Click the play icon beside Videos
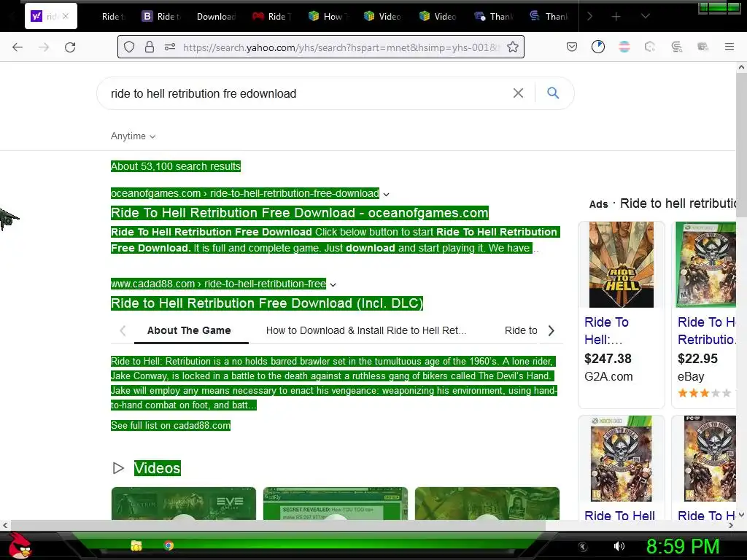The height and width of the screenshot is (560, 747). pyautogui.click(x=118, y=468)
